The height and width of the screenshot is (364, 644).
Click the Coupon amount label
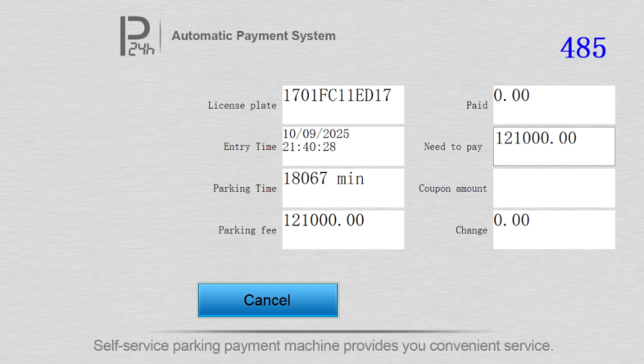coord(452,189)
